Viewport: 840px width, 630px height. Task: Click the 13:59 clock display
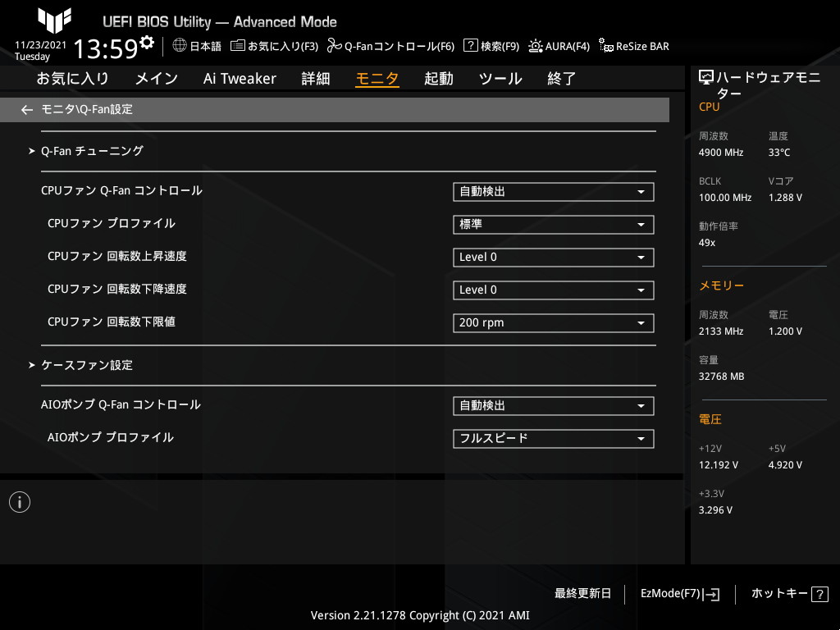pos(106,48)
